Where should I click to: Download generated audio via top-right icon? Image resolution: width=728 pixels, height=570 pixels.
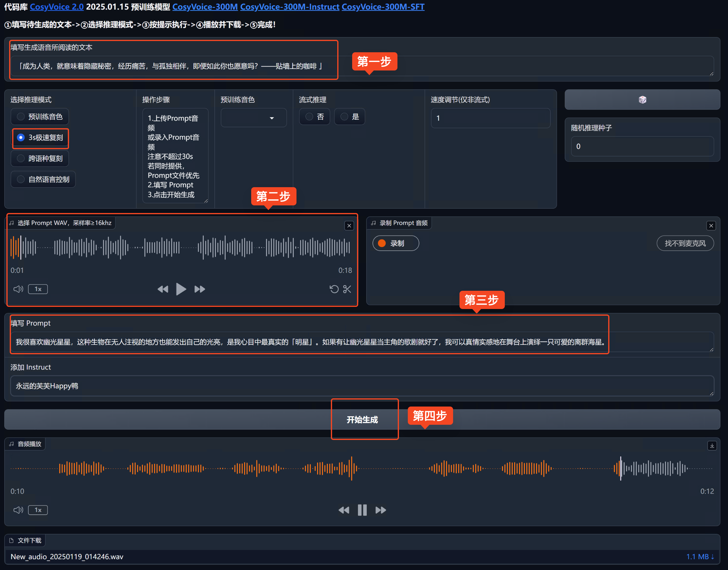712,445
